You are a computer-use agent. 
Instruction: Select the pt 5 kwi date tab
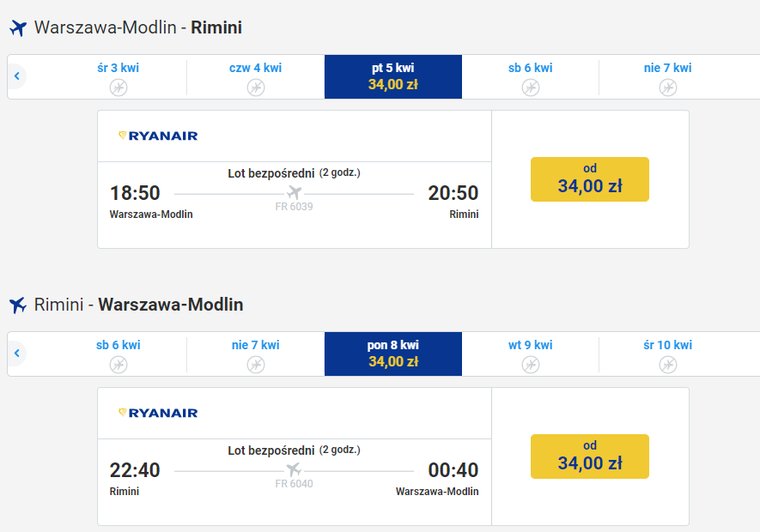point(393,76)
